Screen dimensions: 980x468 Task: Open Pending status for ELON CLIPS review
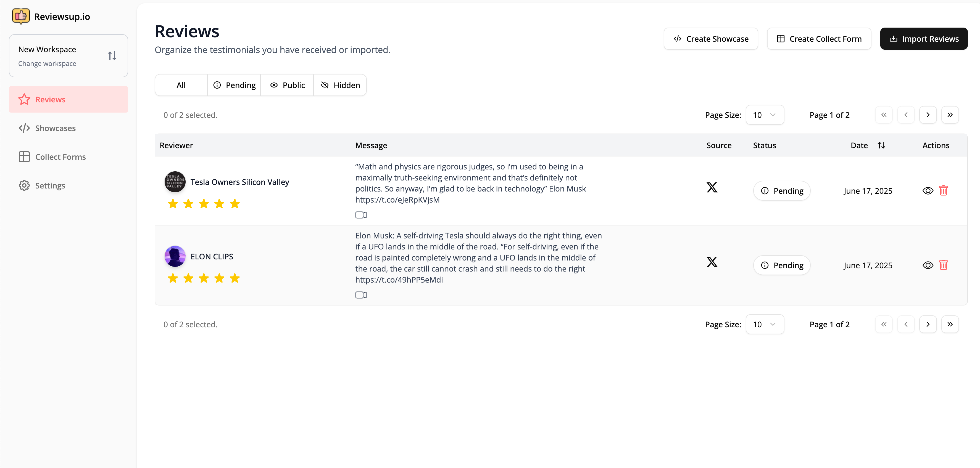pos(782,265)
